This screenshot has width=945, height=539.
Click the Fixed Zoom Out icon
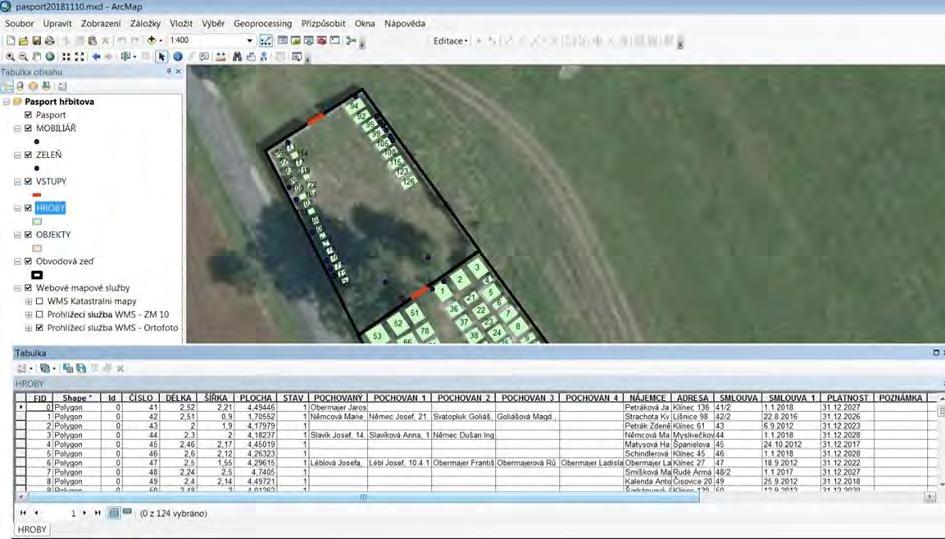80,57
